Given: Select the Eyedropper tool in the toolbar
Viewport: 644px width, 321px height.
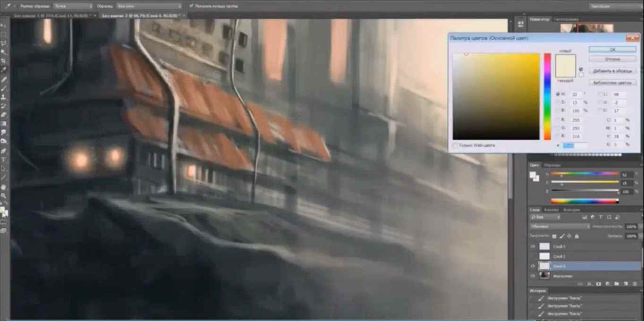Looking at the screenshot, I should coord(3,70).
